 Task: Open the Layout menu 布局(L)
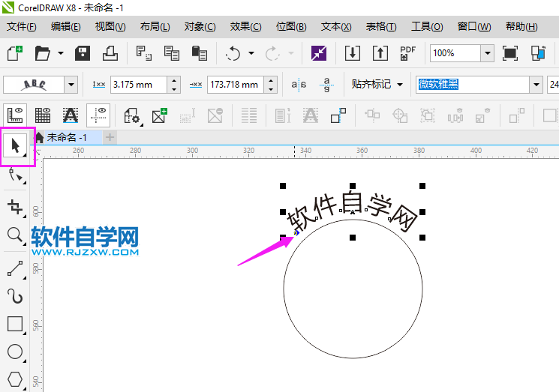[x=155, y=27]
